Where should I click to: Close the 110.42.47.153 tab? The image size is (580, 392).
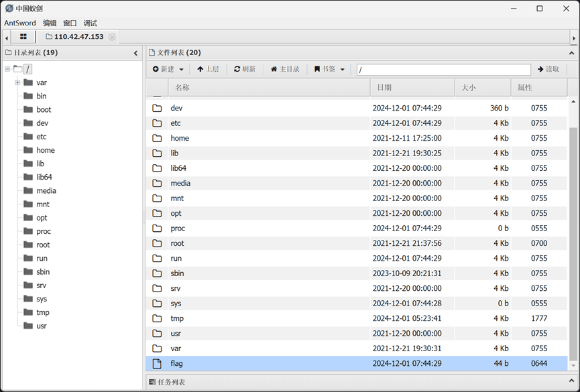(112, 37)
